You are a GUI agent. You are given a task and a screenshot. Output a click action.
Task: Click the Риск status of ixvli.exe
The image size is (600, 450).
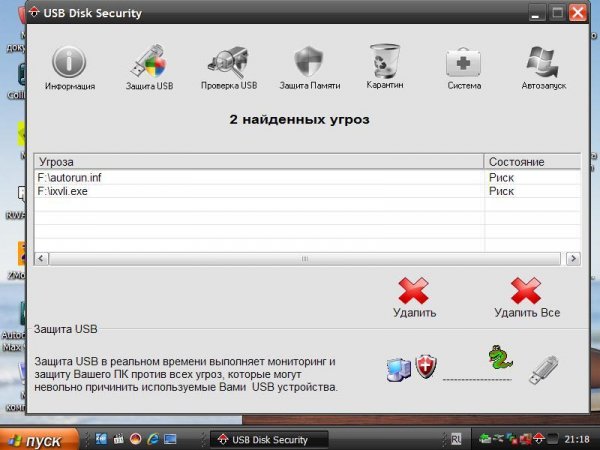pyautogui.click(x=501, y=191)
